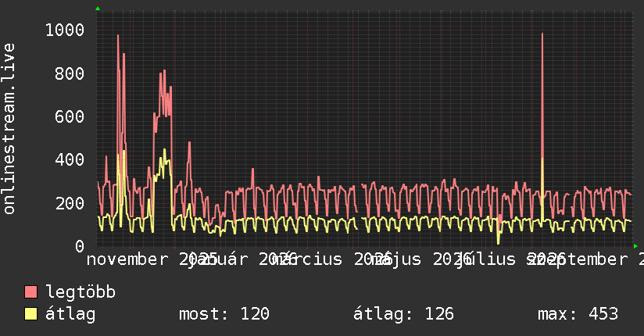Click the green arrow at y-axis top
The width and height of the screenshot is (644, 336).
point(98,9)
